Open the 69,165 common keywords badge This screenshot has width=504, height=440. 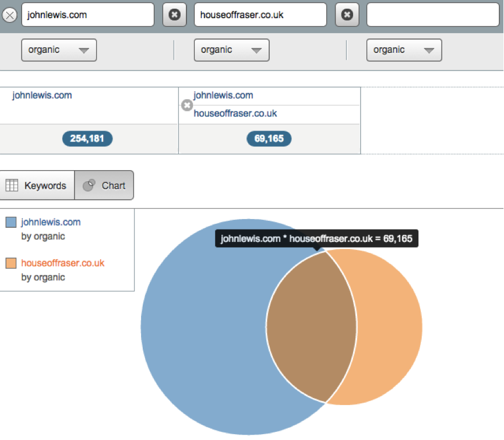(x=269, y=139)
